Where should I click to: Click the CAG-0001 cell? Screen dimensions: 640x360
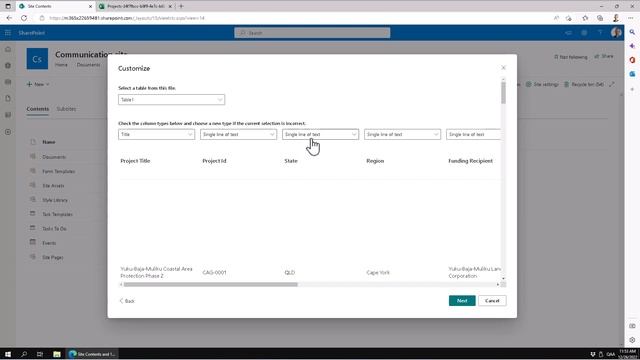pos(214,272)
